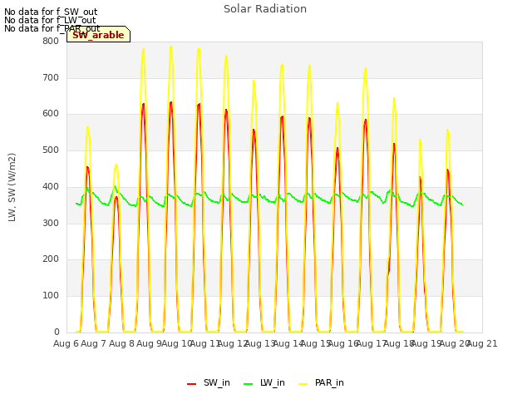Click the 500 y-axis tick label

[x=51, y=150]
